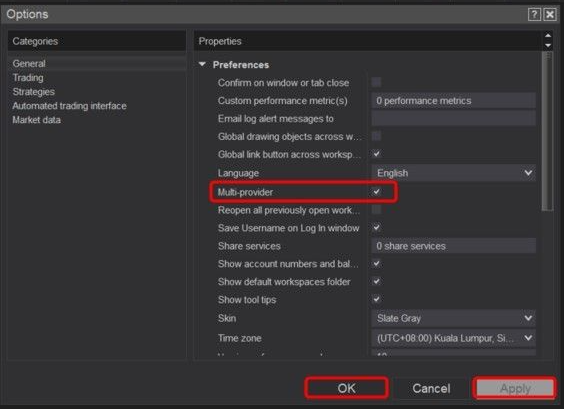Viewport: 564px width, 409px height.
Task: Enable Reopen all previously open workspaces
Action: tap(377, 209)
